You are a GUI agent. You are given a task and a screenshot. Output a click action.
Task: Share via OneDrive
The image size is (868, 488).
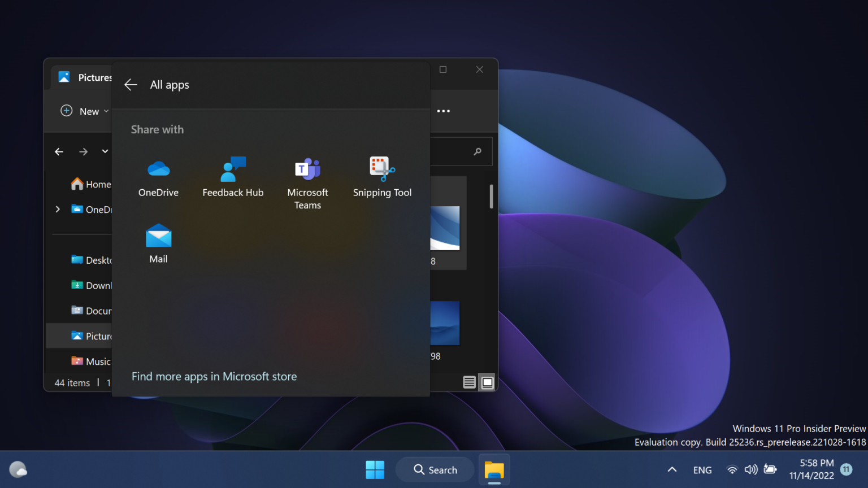[x=158, y=178]
